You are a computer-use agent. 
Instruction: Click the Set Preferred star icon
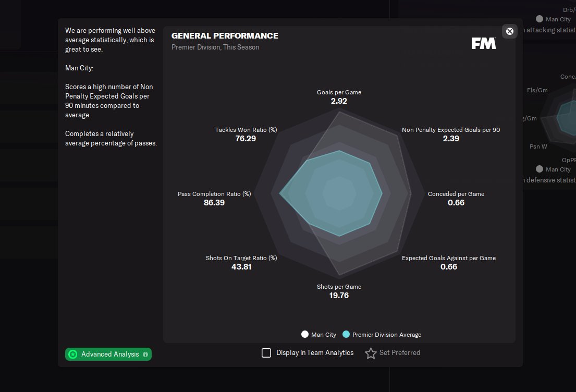point(371,353)
